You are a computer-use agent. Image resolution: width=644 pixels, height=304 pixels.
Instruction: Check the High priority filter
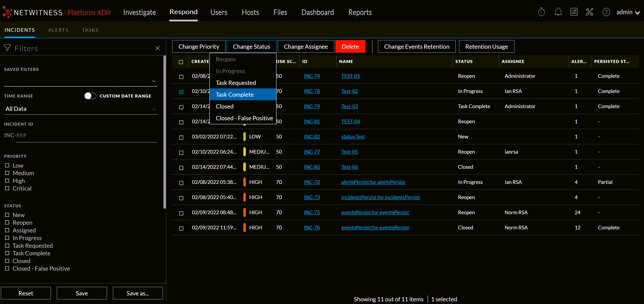point(7,181)
